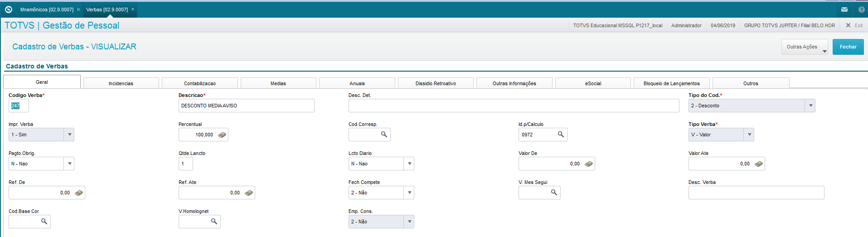Expand the Lcto Diario dropdown
This screenshot has width=868, height=237.
(409, 164)
